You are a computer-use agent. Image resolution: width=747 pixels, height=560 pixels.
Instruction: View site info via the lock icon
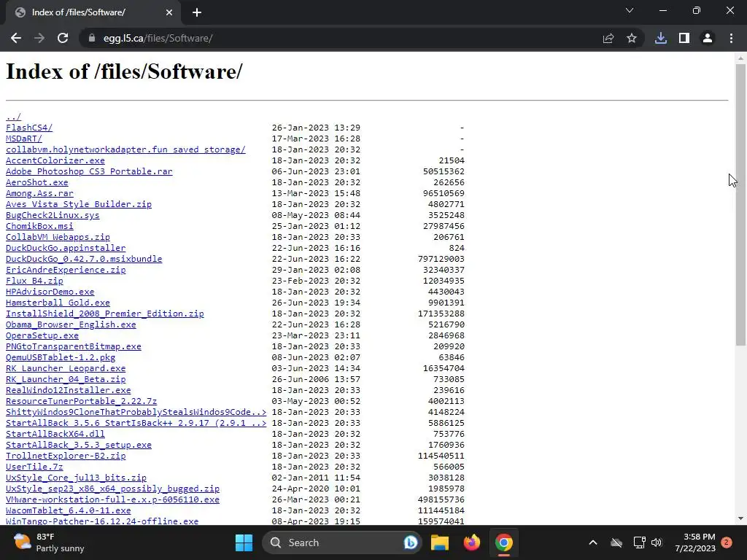click(x=91, y=38)
